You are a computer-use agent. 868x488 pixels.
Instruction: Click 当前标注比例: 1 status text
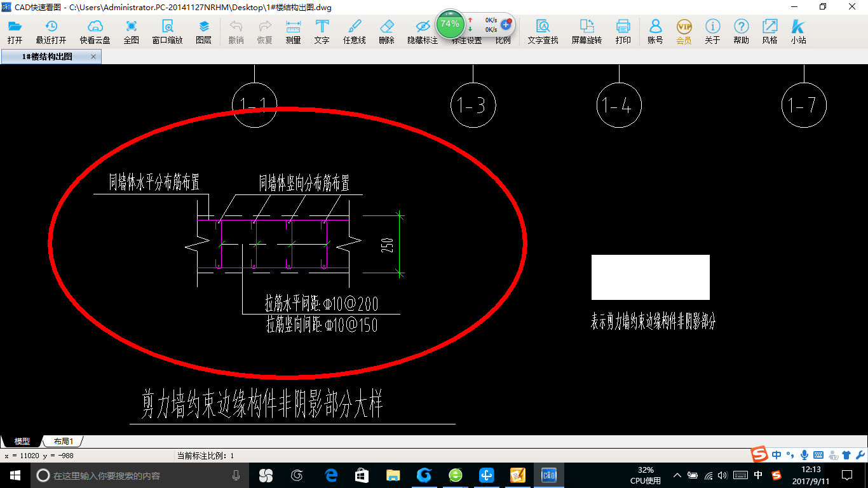[x=205, y=456]
